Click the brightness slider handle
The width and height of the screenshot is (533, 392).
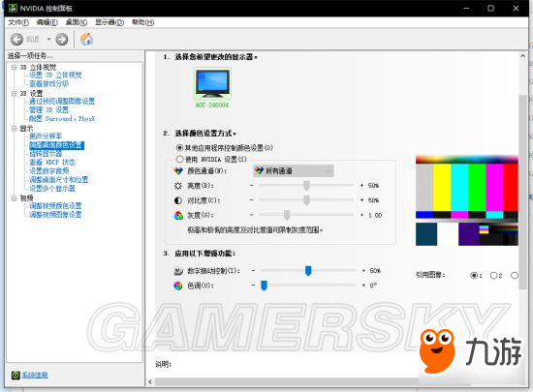[x=306, y=185]
